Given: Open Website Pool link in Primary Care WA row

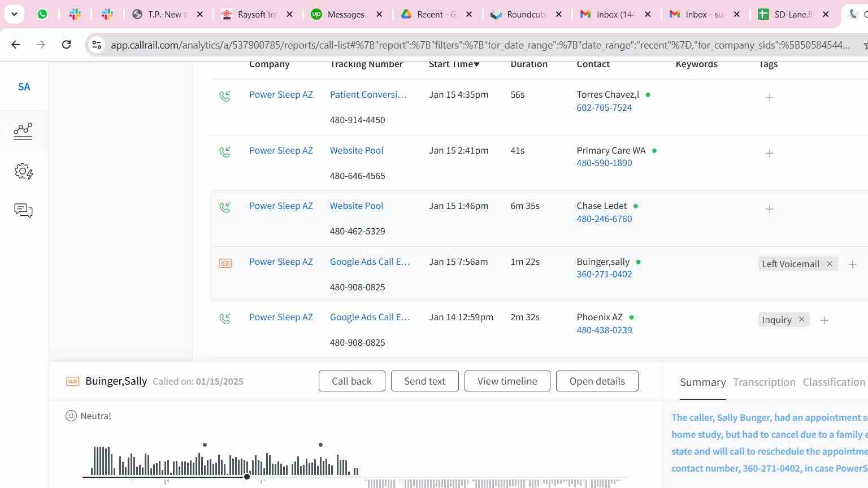Looking at the screenshot, I should [357, 150].
